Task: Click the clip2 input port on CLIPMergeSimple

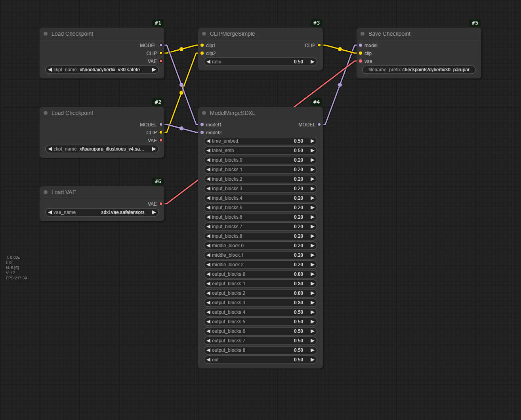Action: (202, 53)
